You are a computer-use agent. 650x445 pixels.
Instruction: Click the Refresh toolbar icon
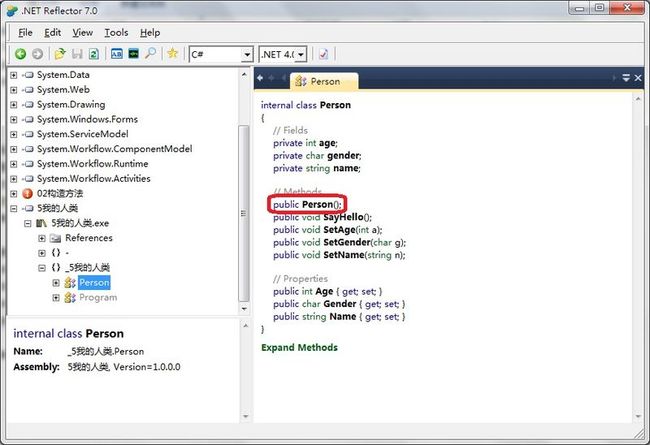[x=94, y=54]
